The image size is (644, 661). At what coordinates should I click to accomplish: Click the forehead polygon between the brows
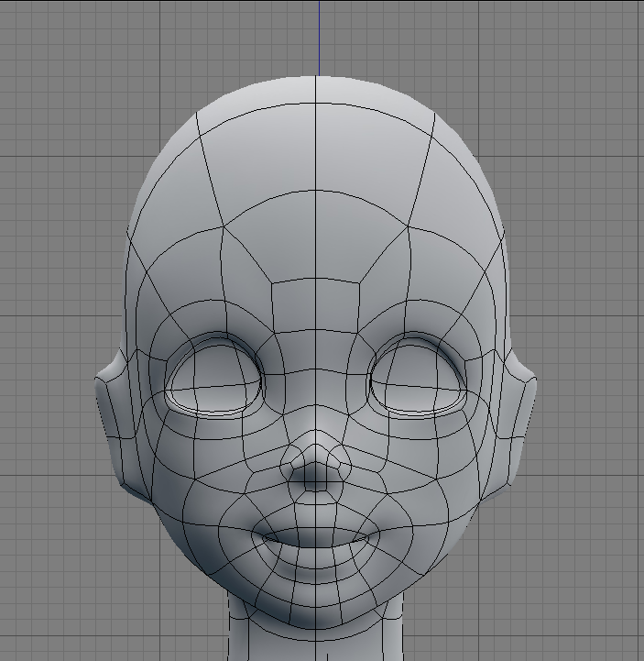(x=315, y=307)
